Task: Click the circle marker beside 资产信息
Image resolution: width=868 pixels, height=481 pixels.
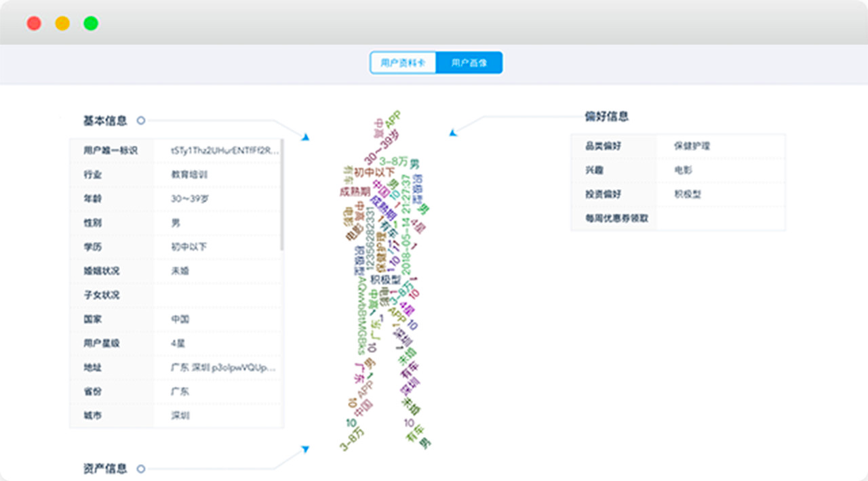Action: [140, 469]
